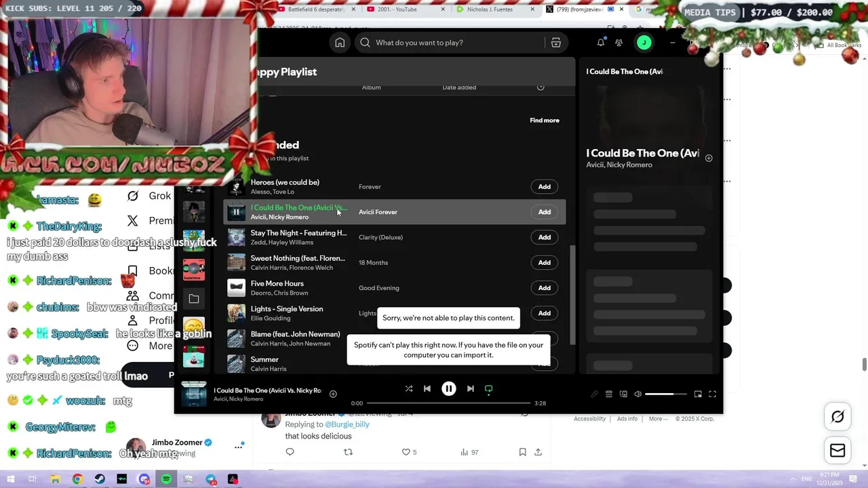Toggle shuffle in Spotify player
This screenshot has width=868, height=488.
[409, 388]
